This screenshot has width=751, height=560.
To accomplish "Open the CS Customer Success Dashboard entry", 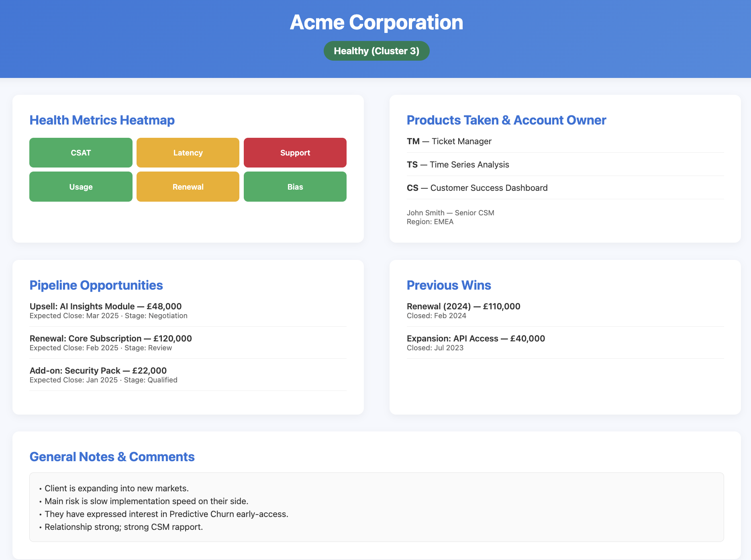I will pos(477,188).
